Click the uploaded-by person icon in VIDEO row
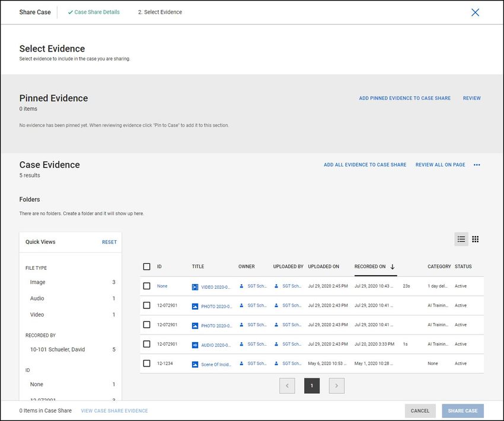 pos(276,286)
